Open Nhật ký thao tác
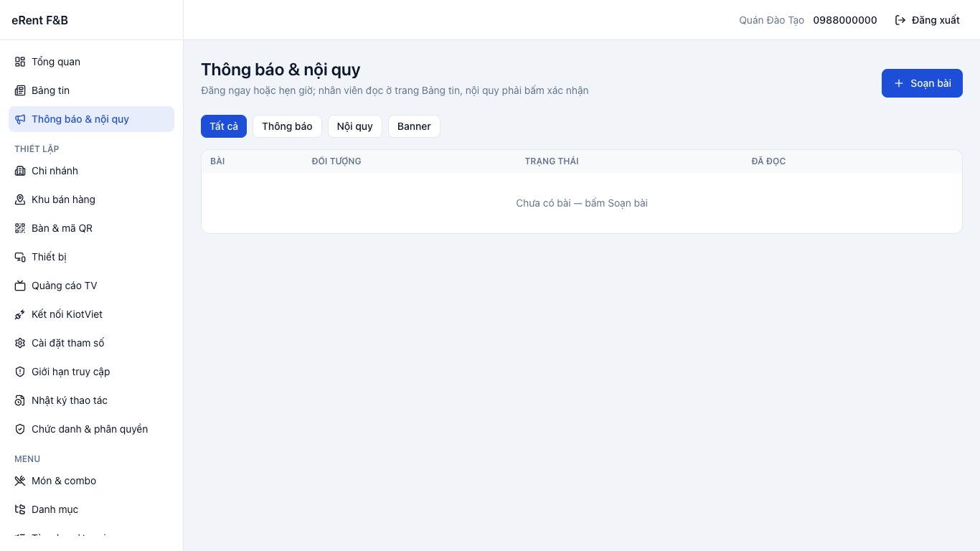 pyautogui.click(x=91, y=400)
